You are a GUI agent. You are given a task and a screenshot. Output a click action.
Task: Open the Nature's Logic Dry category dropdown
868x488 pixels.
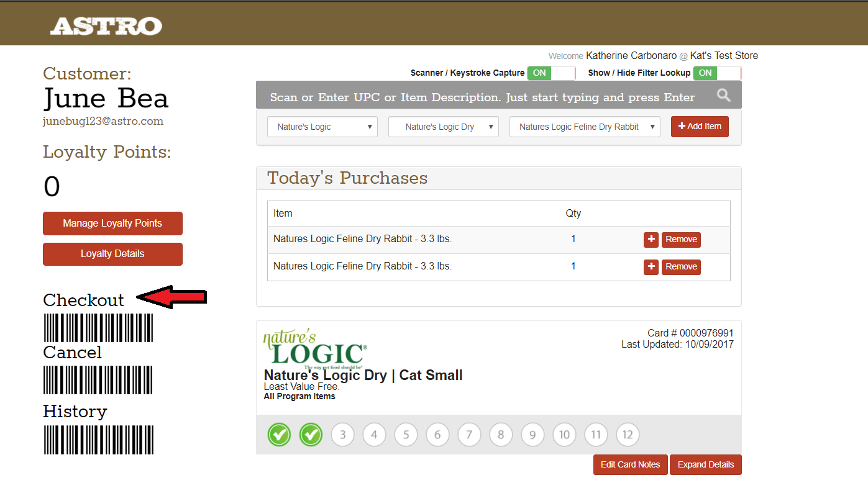click(444, 127)
